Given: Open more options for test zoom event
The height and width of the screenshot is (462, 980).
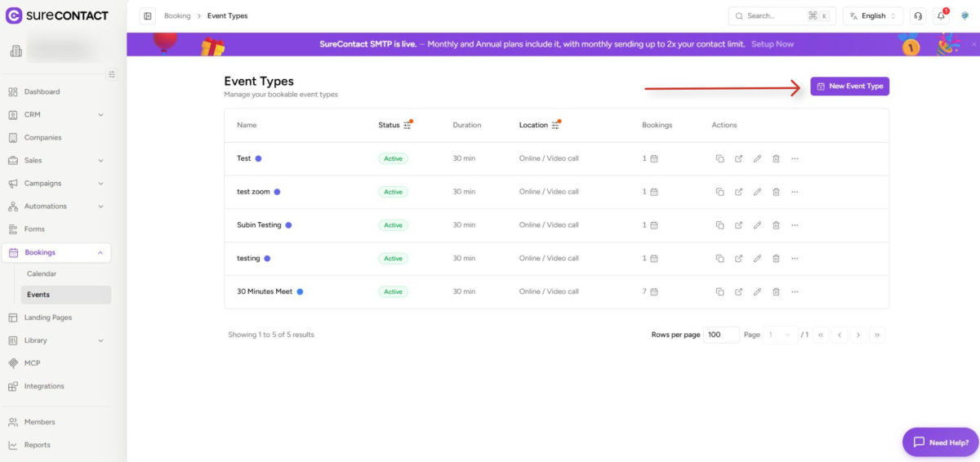Looking at the screenshot, I should [795, 192].
